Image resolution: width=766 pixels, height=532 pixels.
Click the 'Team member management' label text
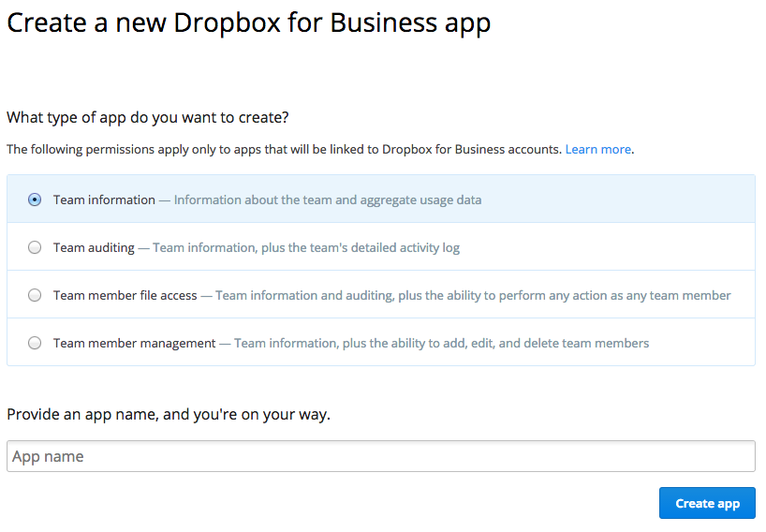pyautogui.click(x=134, y=343)
